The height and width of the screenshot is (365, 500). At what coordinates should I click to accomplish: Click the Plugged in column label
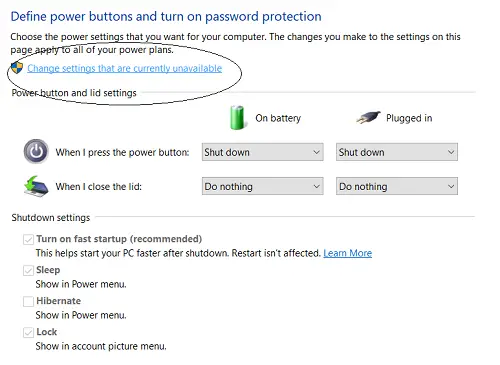(x=409, y=118)
